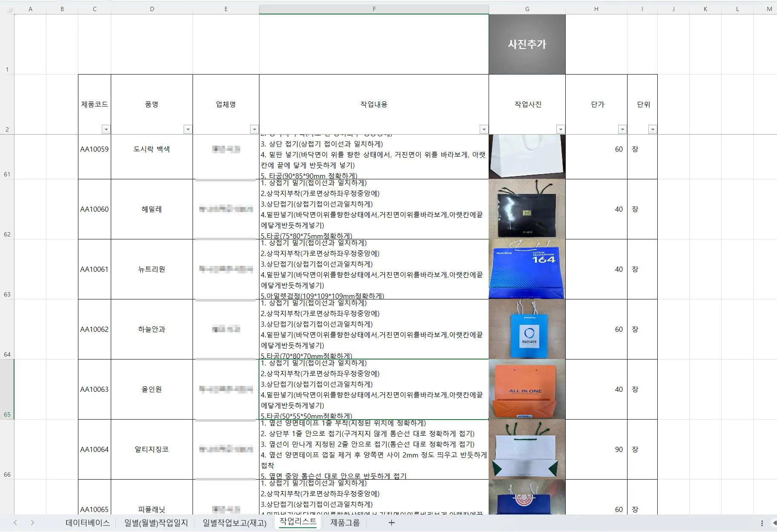The width and height of the screenshot is (777, 532).
Task: Click the white and green bag photo for 알티지징코
Action: point(527,449)
